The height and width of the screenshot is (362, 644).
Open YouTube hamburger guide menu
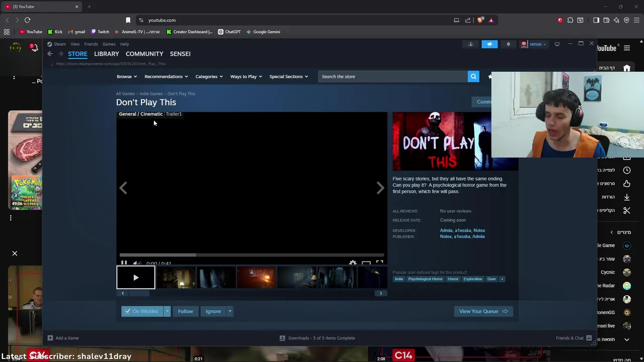[627, 48]
